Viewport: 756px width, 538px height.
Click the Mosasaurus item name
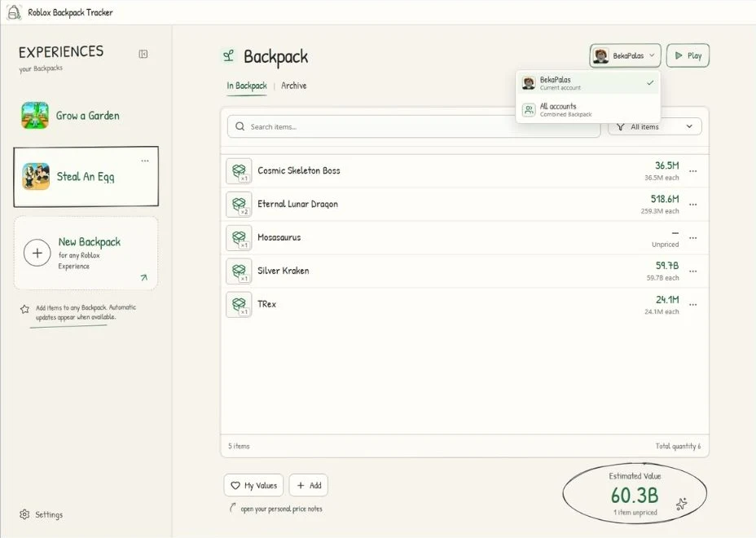[x=279, y=237]
